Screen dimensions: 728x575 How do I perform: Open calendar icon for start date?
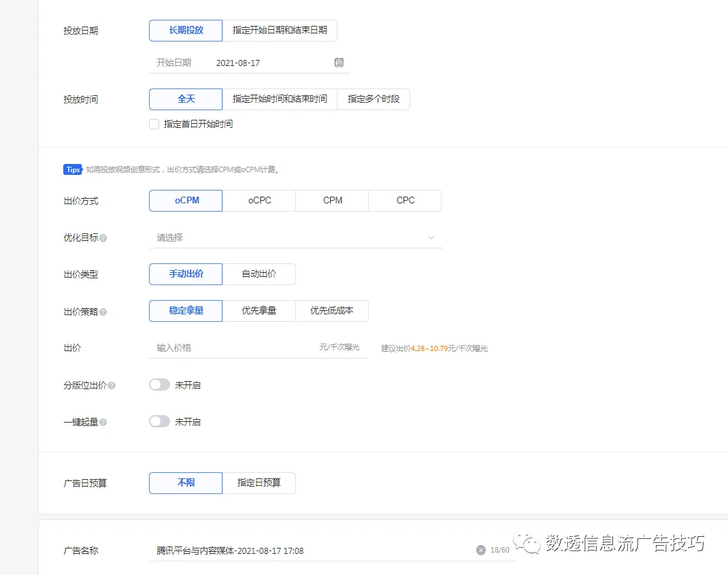pos(339,63)
